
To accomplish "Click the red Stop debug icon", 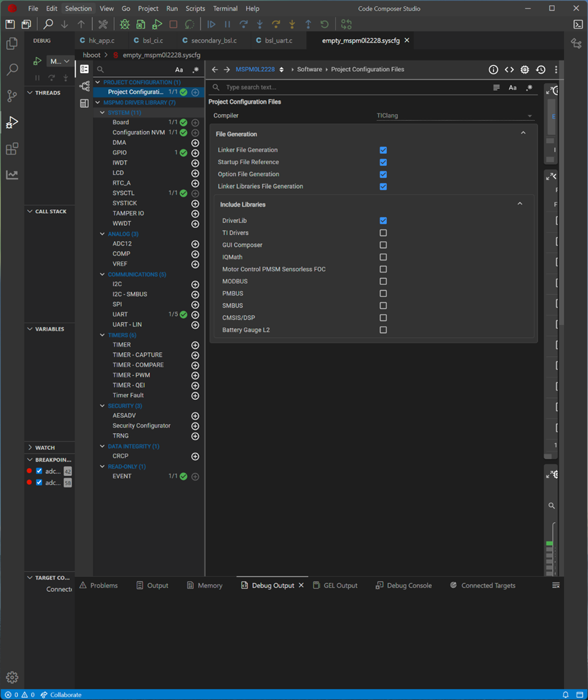I will 173,24.
